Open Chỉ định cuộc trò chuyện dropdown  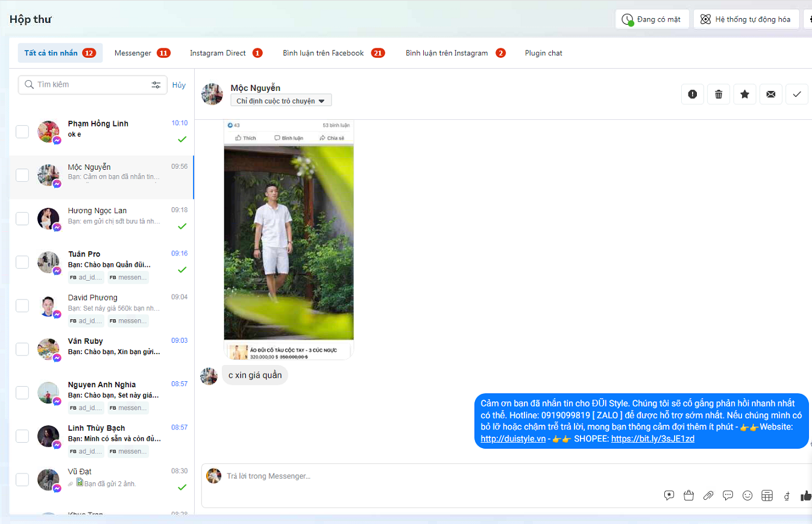[281, 101]
